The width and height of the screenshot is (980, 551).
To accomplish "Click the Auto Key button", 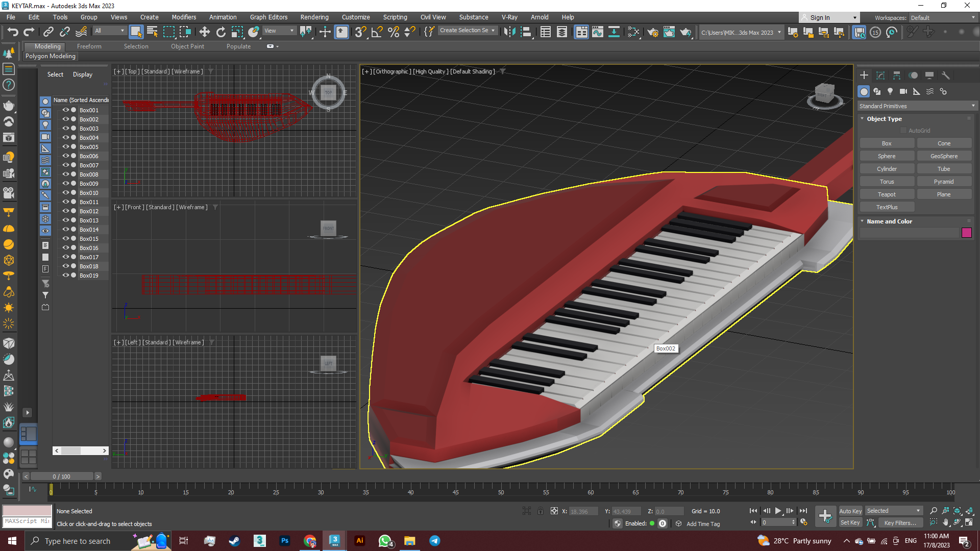I will coord(850,511).
